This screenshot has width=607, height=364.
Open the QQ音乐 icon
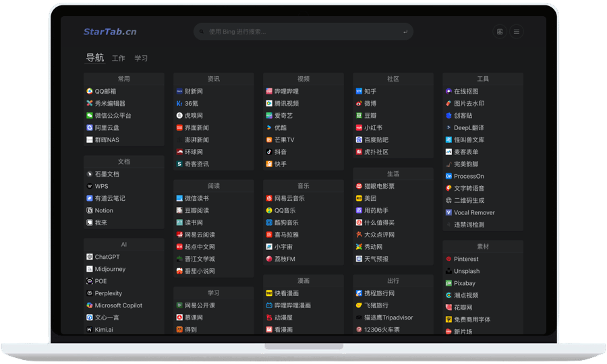pyautogui.click(x=269, y=210)
